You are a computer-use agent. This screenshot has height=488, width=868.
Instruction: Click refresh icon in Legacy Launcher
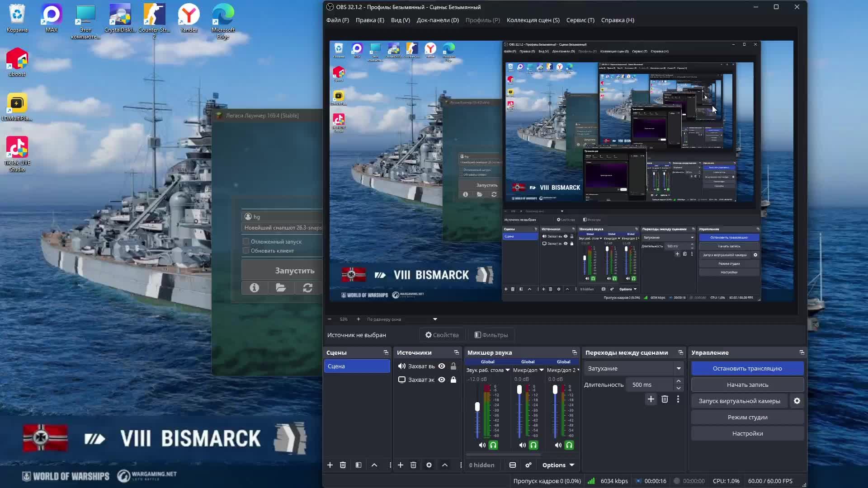(308, 288)
